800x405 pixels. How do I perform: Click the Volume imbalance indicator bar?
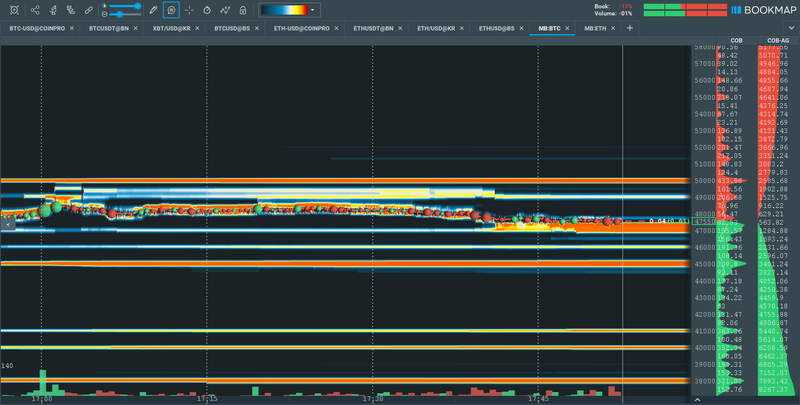[x=685, y=13]
